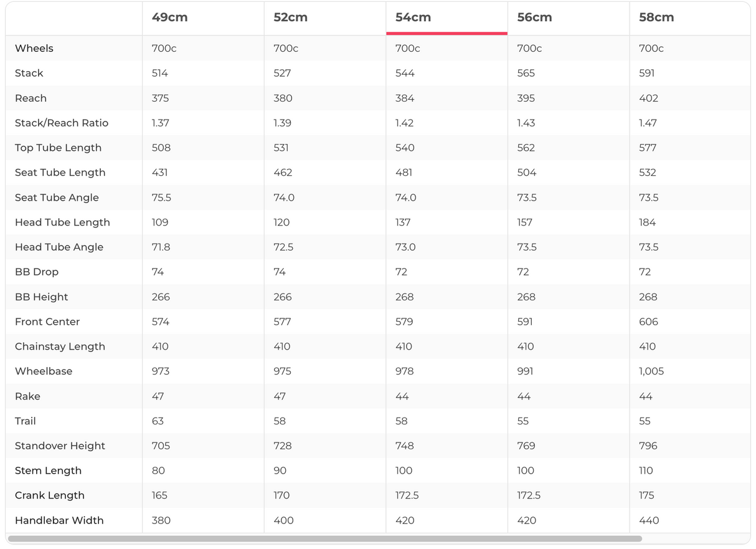The height and width of the screenshot is (549, 756).
Task: Select the 52cm size column header
Action: [290, 17]
